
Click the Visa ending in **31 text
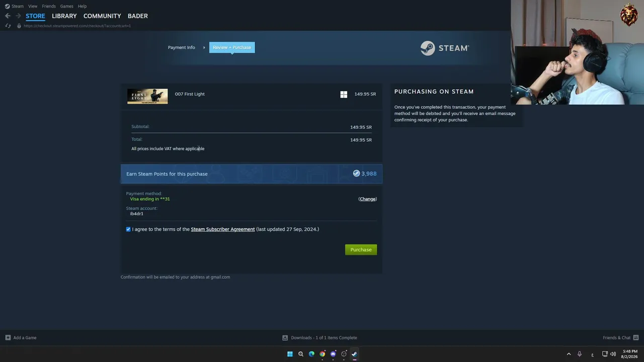click(x=150, y=199)
